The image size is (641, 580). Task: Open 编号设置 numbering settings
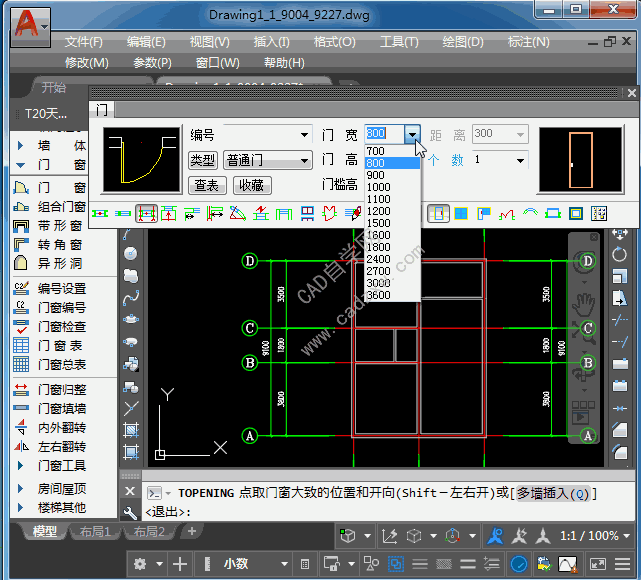tap(62, 289)
